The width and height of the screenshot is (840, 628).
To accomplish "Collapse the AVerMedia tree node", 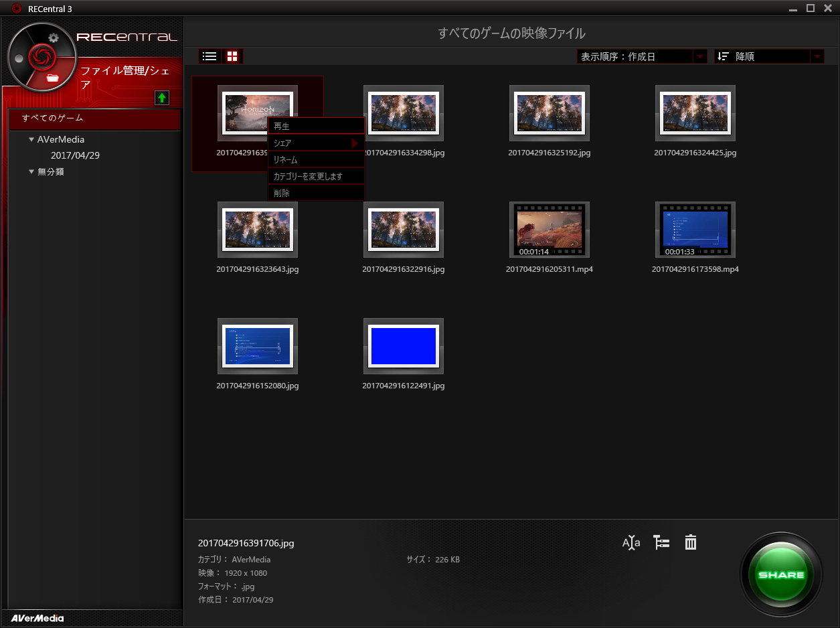I will 31,140.
